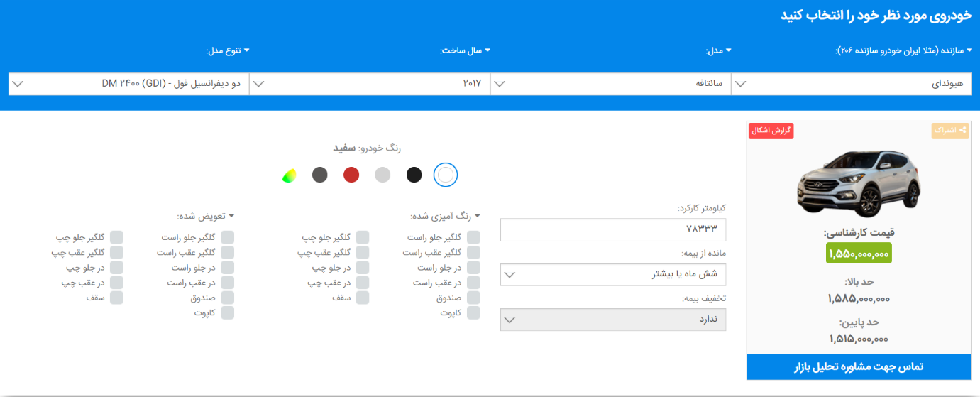980x397 pixels.
Task: Open the manufacturer dropdown showing هیوندای
Action: pyautogui.click(x=852, y=84)
